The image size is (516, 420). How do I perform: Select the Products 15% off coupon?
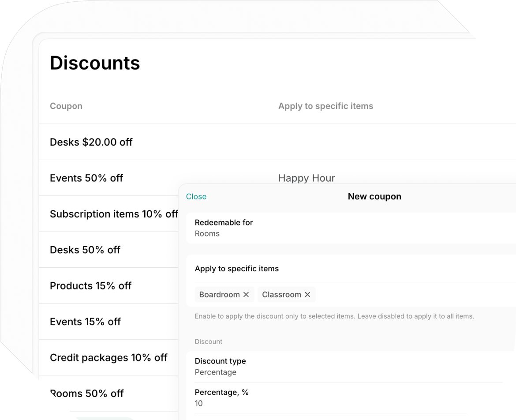(x=91, y=286)
